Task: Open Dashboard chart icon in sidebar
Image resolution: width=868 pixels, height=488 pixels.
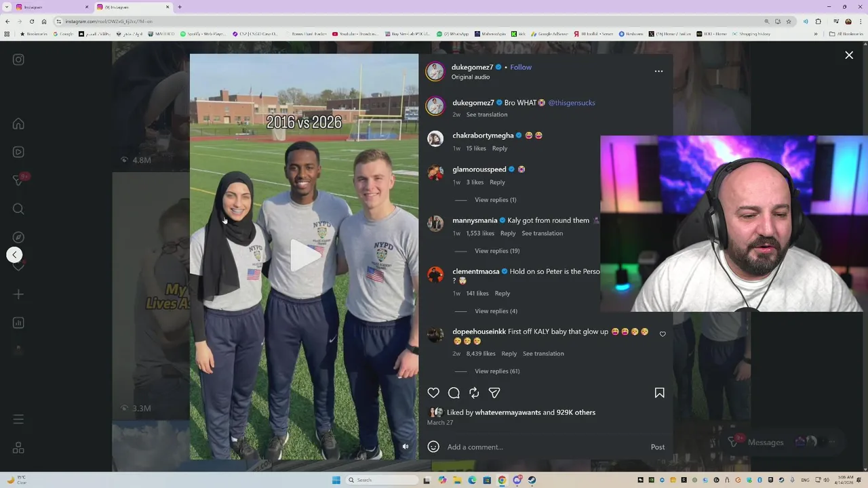Action: 18,323
